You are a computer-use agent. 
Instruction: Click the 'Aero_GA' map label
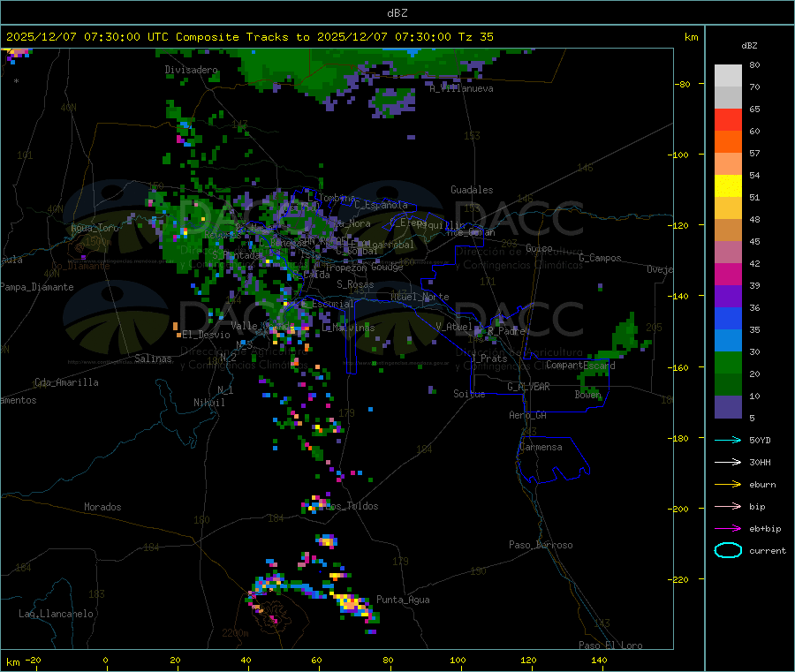tap(528, 416)
